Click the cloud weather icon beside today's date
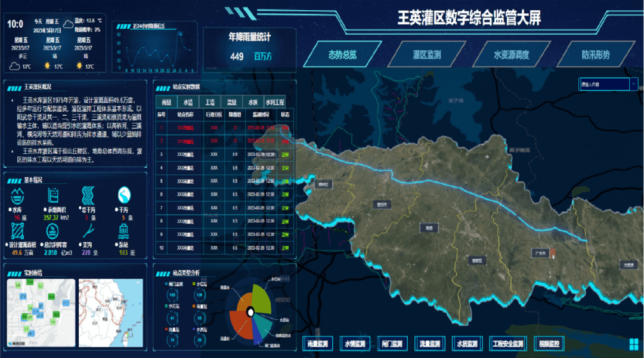 [x=69, y=24]
